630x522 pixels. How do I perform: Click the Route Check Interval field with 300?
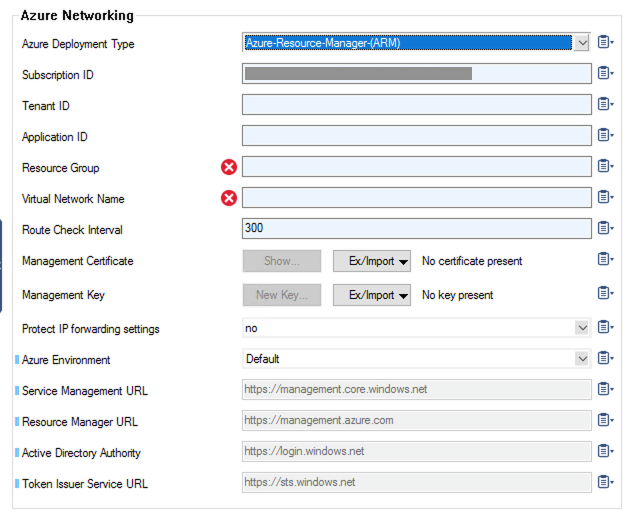click(x=417, y=228)
